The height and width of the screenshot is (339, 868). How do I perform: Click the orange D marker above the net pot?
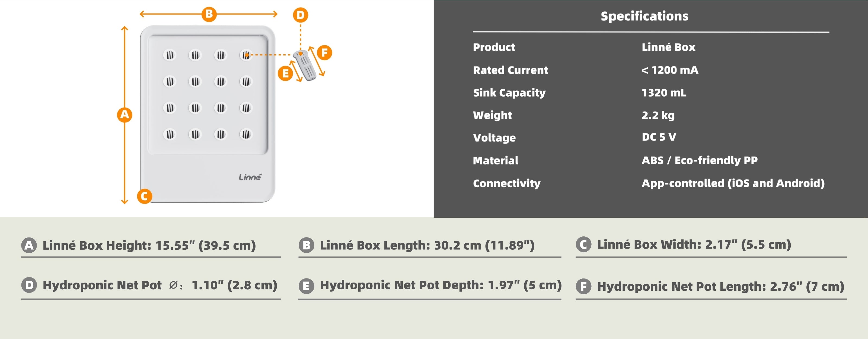(300, 15)
